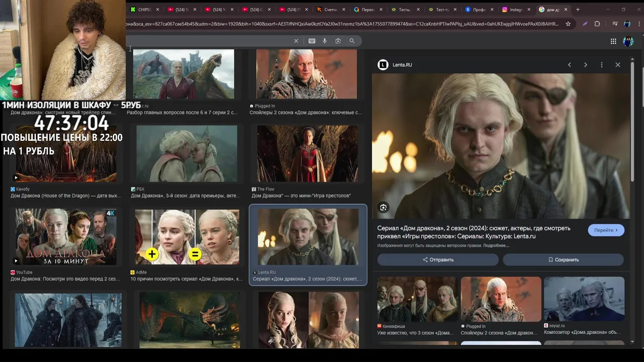Switch to the Instagram tab
644x362 pixels.
pyautogui.click(x=516, y=10)
